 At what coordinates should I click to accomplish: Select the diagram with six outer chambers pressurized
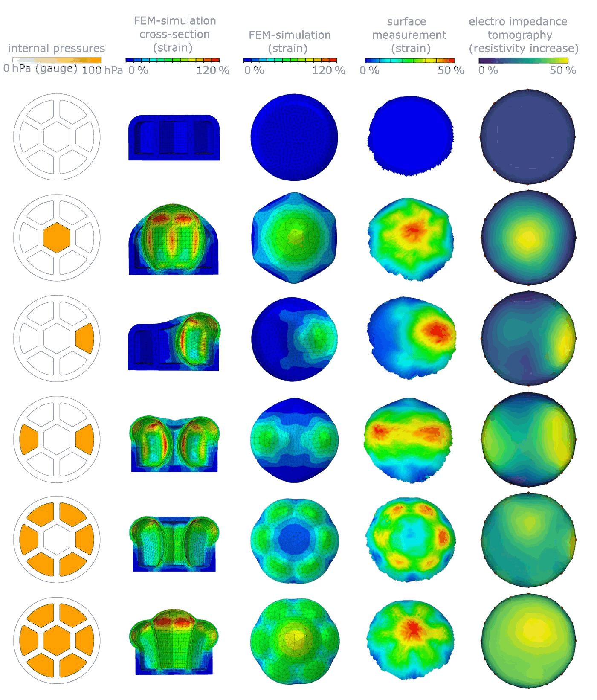pos(57,540)
